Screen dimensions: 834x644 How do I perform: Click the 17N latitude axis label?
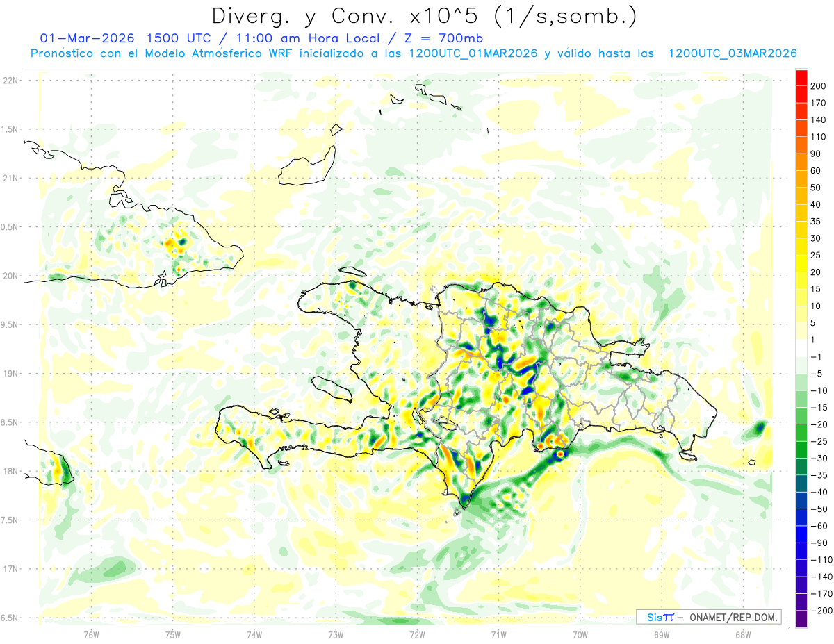click(x=10, y=569)
